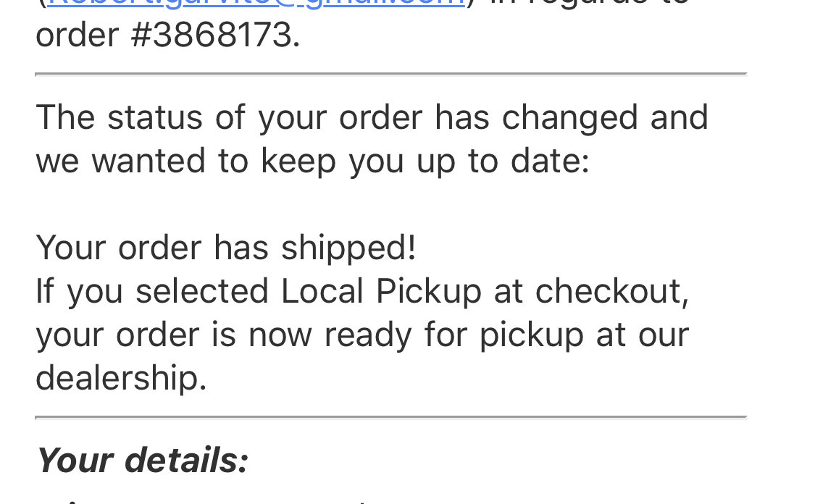Select the order number #3868173

click(x=216, y=35)
